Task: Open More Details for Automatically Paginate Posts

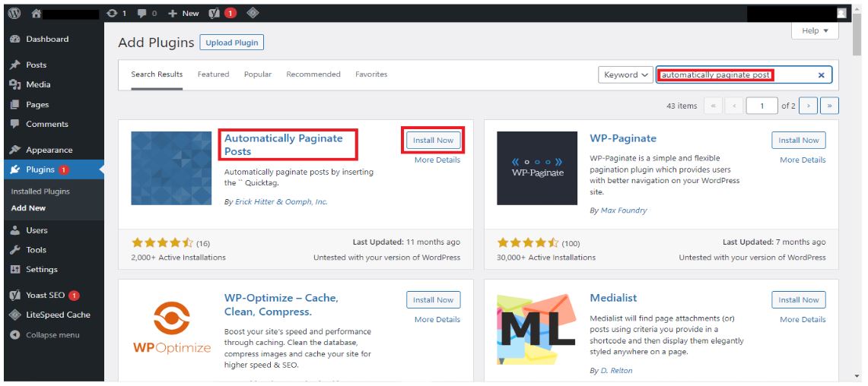Action: click(x=437, y=160)
